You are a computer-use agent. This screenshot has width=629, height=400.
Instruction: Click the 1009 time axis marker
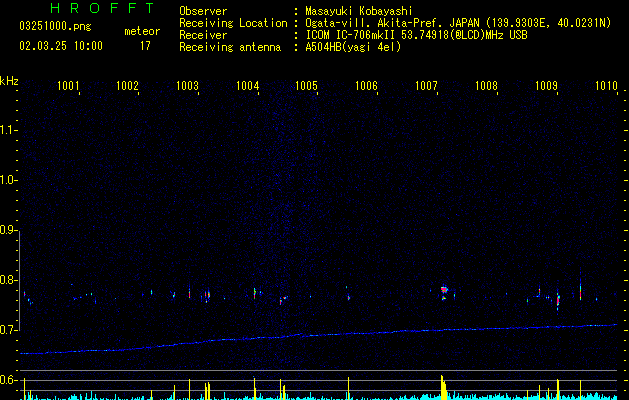tap(546, 85)
